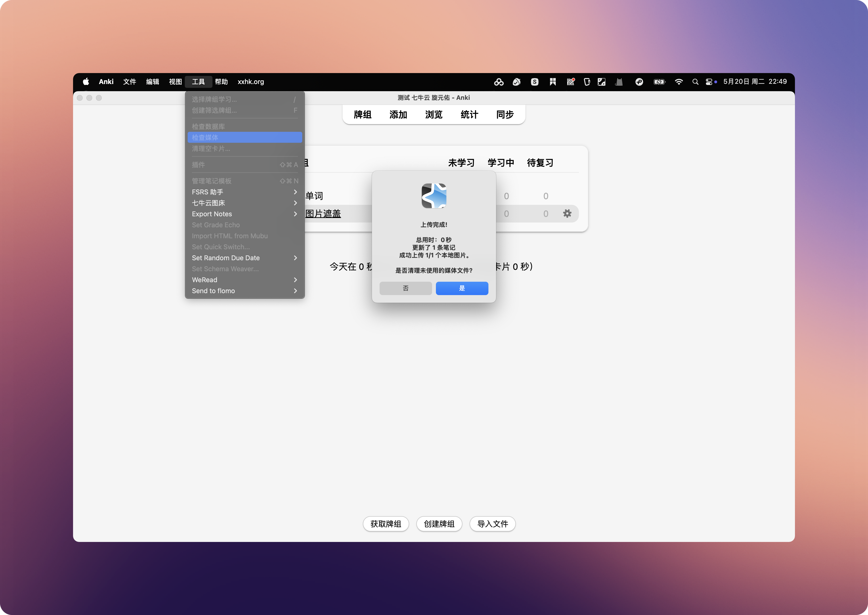This screenshot has width=868, height=615.
Task: Expand the WeRead submenu
Action: (245, 280)
